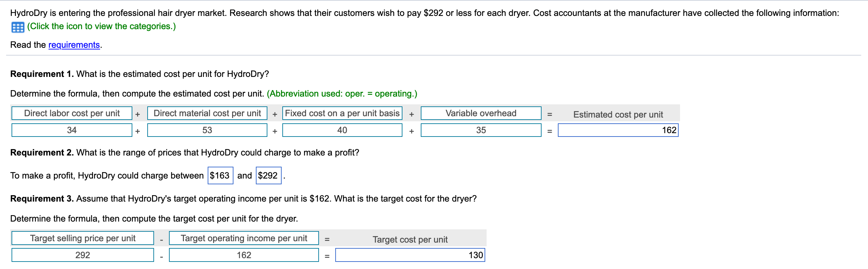Click the target selling price field showing 292

83,255
